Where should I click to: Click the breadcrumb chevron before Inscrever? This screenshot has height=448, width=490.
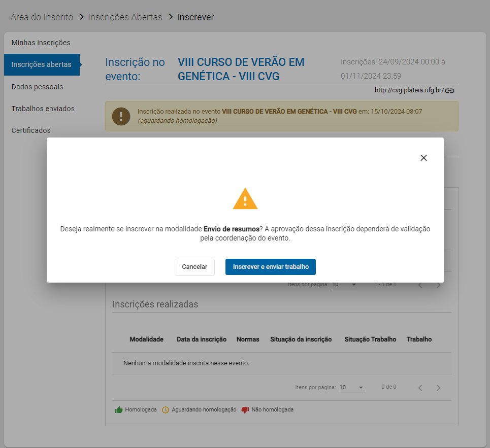click(171, 17)
